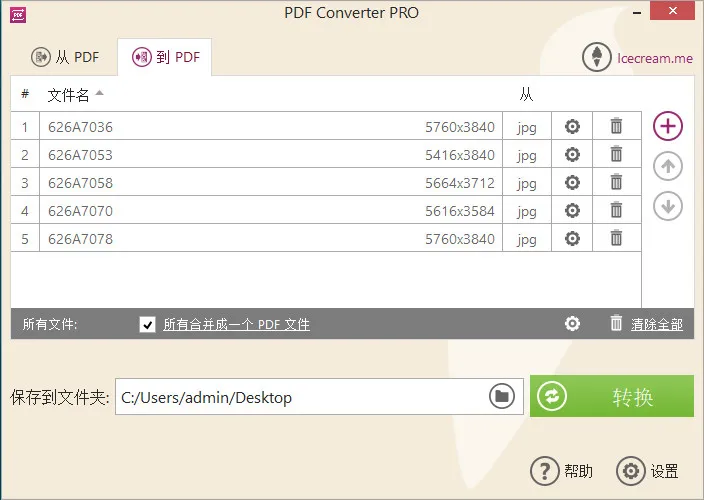
Task: Sort by 文件名 using the sort arrow
Action: [x=100, y=93]
